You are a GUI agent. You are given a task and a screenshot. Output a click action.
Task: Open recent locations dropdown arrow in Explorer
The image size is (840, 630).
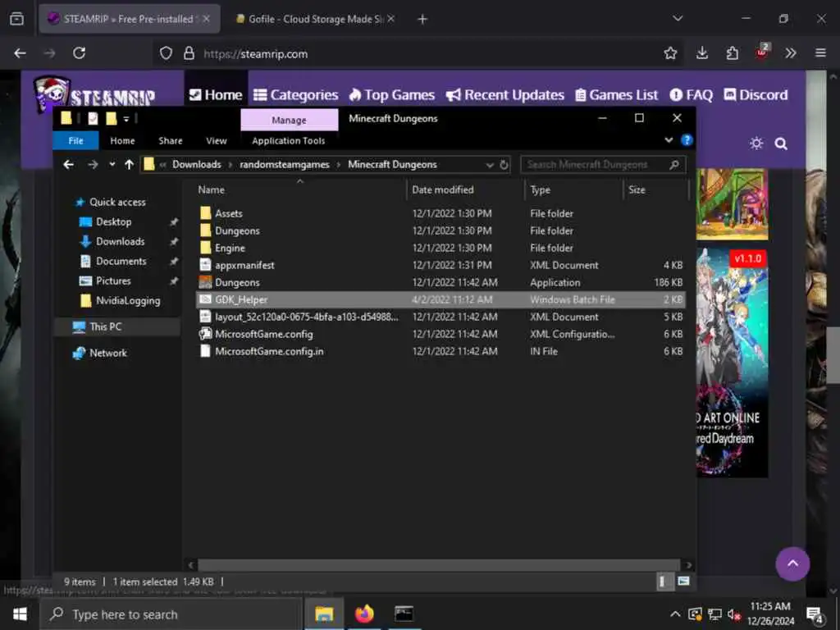pyautogui.click(x=112, y=164)
